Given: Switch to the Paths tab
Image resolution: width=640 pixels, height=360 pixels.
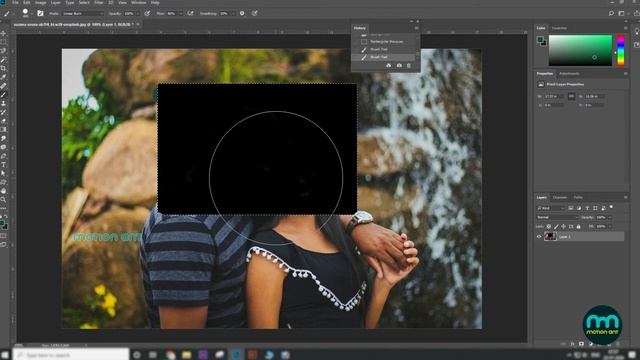Looking at the screenshot, I should [x=578, y=198].
